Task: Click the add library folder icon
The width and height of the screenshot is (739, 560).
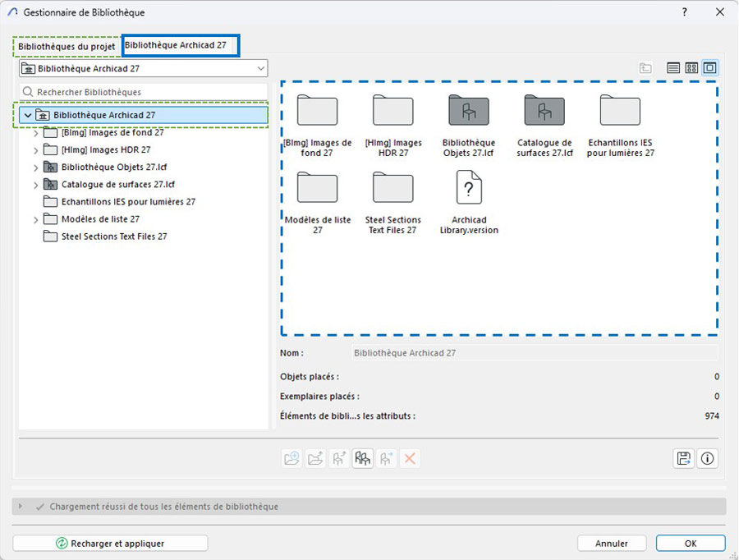Action: coord(291,458)
